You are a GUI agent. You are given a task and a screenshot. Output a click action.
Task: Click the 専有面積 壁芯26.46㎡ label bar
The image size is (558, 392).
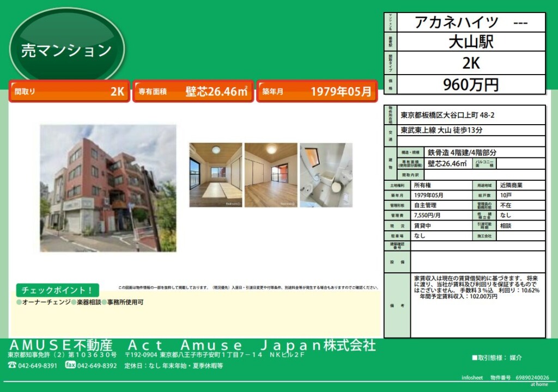coord(193,93)
